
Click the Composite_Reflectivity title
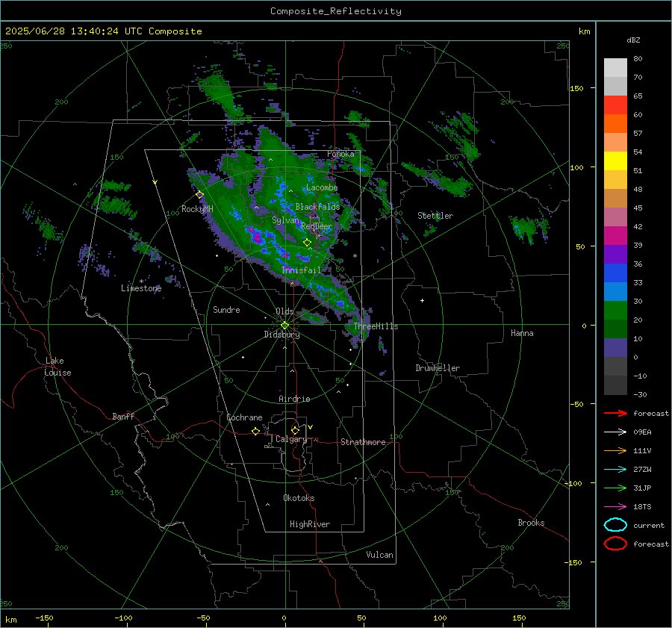(x=335, y=11)
